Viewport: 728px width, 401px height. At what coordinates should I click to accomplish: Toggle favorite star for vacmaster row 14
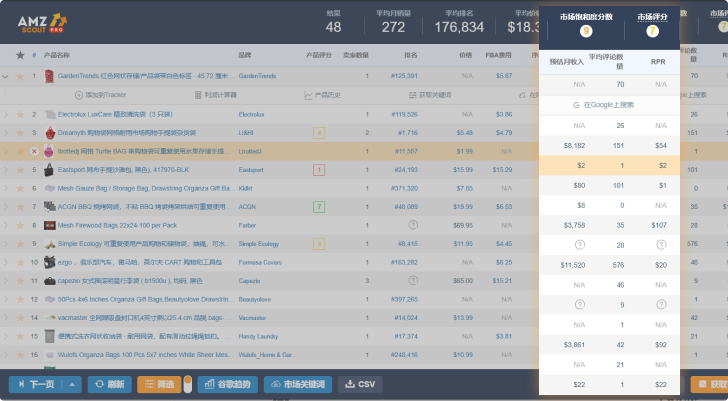point(20,318)
